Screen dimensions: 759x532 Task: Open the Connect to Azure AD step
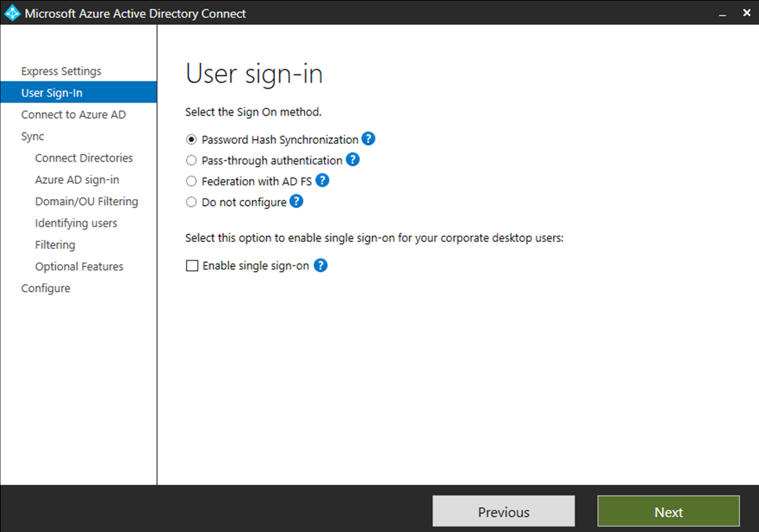(x=74, y=114)
